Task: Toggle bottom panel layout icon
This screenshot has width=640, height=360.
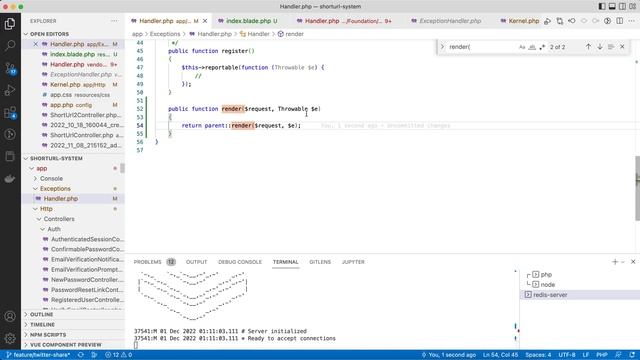Action: pos(612,7)
